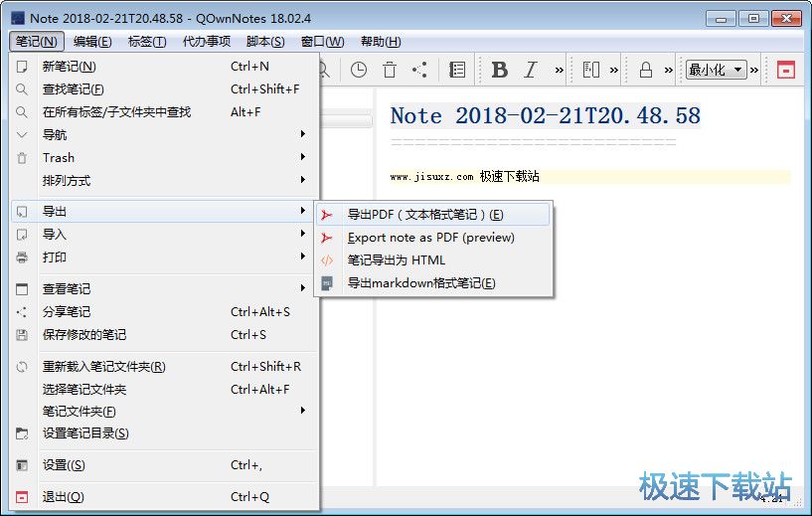Minimize the QOwnNotes window
This screenshot has height=516, width=812.
click(x=721, y=19)
